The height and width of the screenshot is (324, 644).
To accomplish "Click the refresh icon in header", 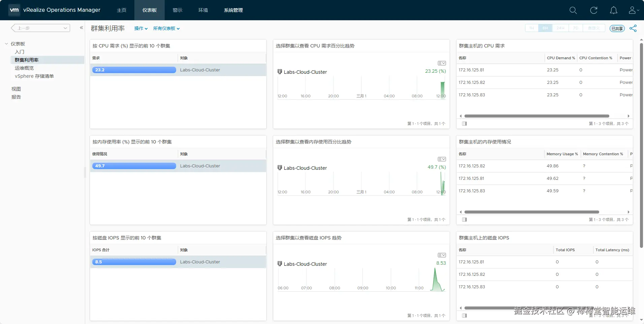I will coord(593,10).
